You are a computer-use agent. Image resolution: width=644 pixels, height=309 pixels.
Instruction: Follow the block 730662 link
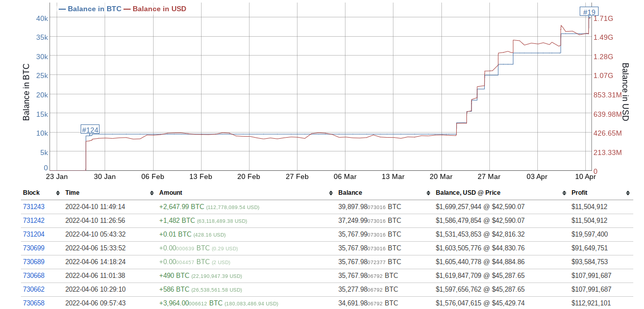pos(34,290)
